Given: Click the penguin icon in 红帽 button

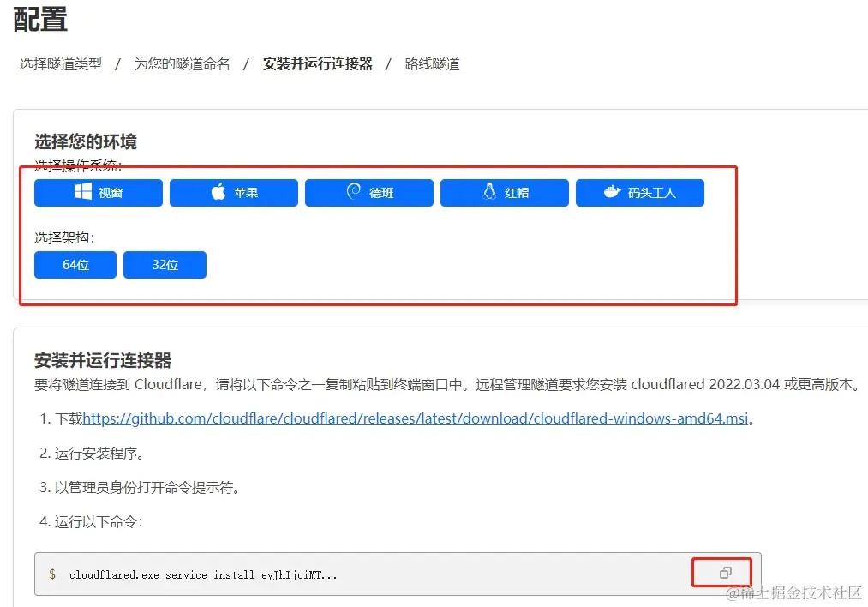Looking at the screenshot, I should click(489, 192).
